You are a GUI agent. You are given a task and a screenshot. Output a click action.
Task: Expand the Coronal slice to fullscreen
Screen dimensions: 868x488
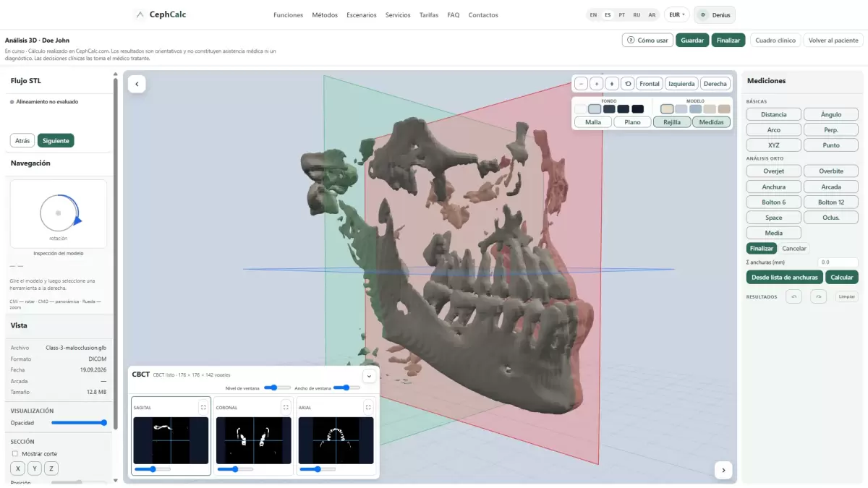pyautogui.click(x=286, y=407)
